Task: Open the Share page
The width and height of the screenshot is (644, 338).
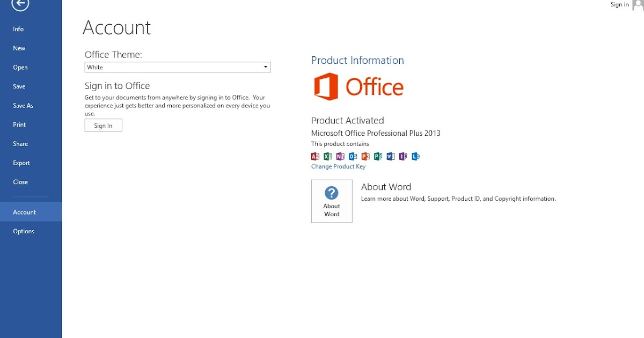Action: (31, 144)
